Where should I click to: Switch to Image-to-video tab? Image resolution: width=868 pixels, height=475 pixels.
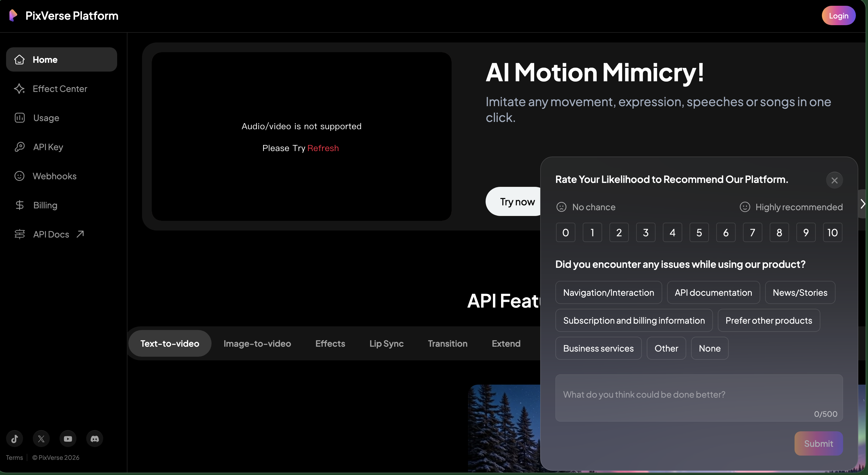pos(257,343)
